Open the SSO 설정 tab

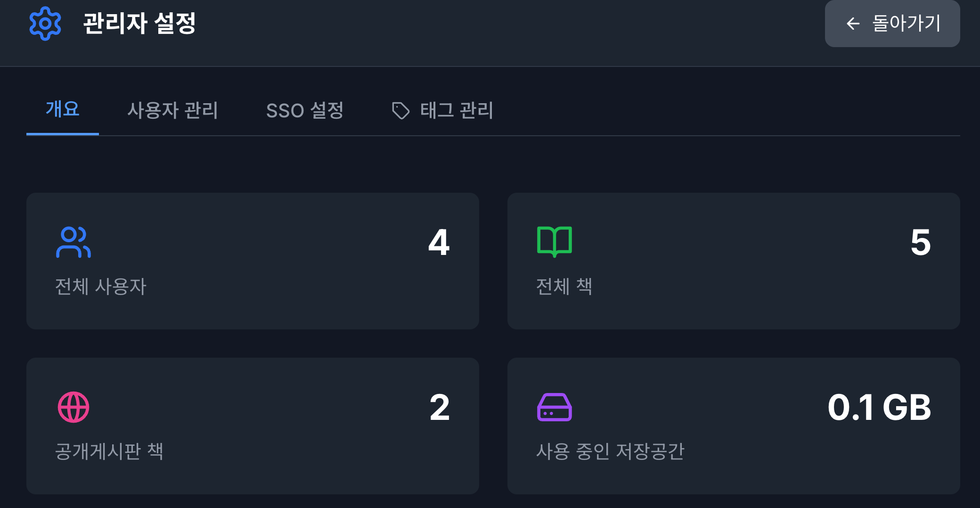tap(305, 110)
